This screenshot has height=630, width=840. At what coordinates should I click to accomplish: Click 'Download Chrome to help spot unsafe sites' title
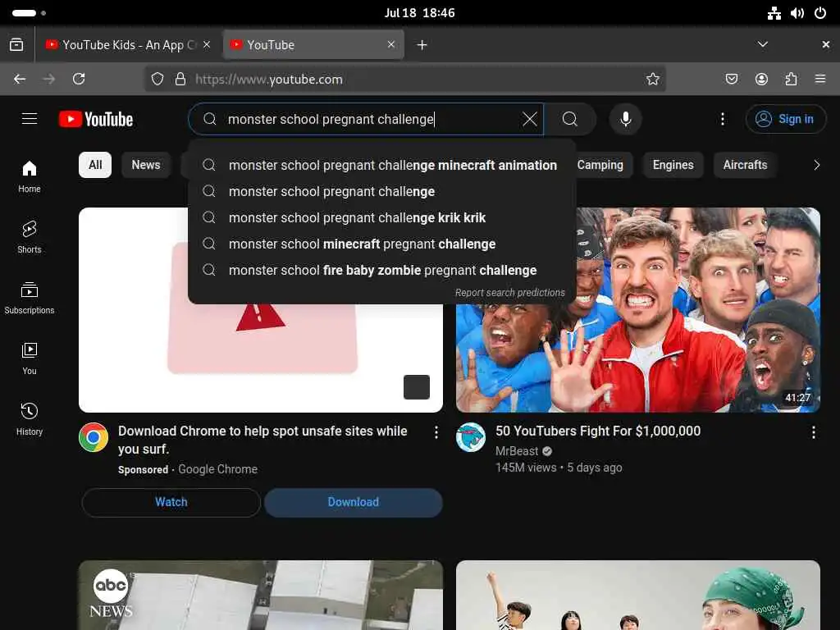pyautogui.click(x=262, y=440)
